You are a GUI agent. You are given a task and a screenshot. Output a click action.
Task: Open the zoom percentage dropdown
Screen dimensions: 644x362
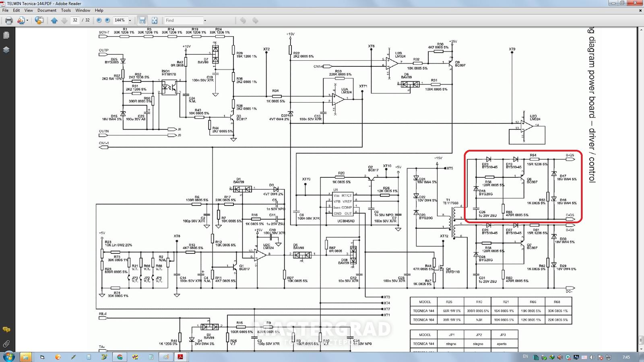[x=130, y=21]
